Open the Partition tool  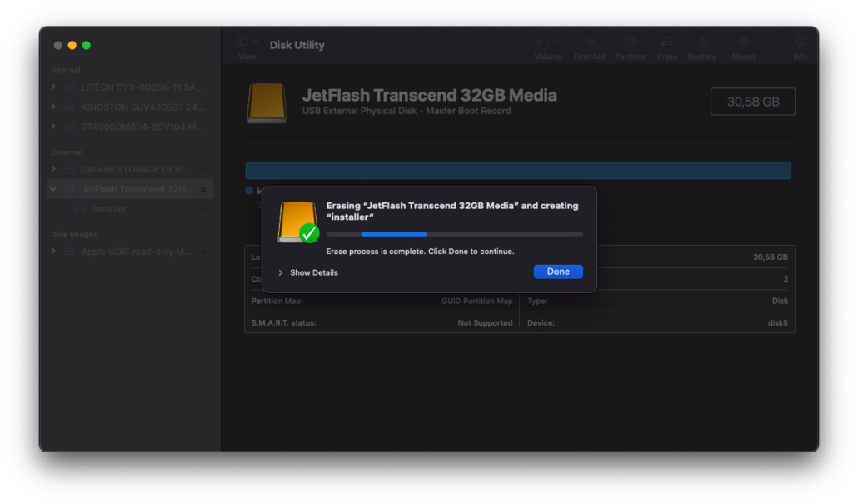631,42
